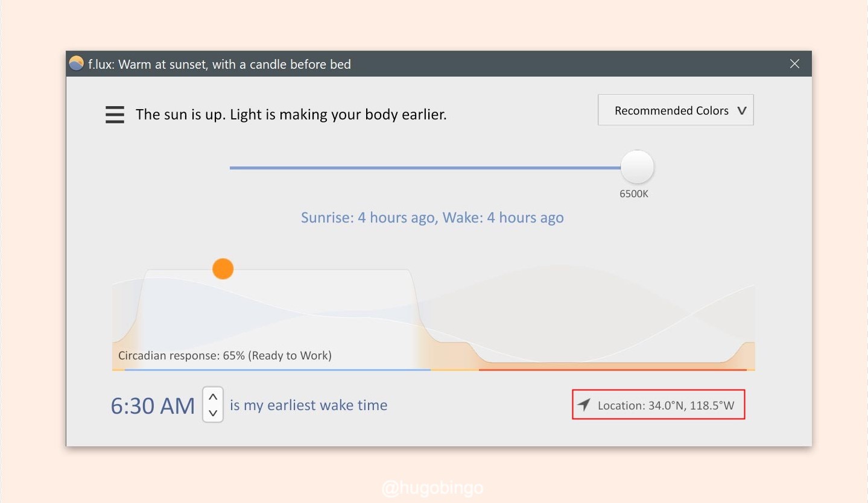Screen dimensions: 868x503
Task: Click the Sunrise and Wake status text
Action: tap(432, 218)
